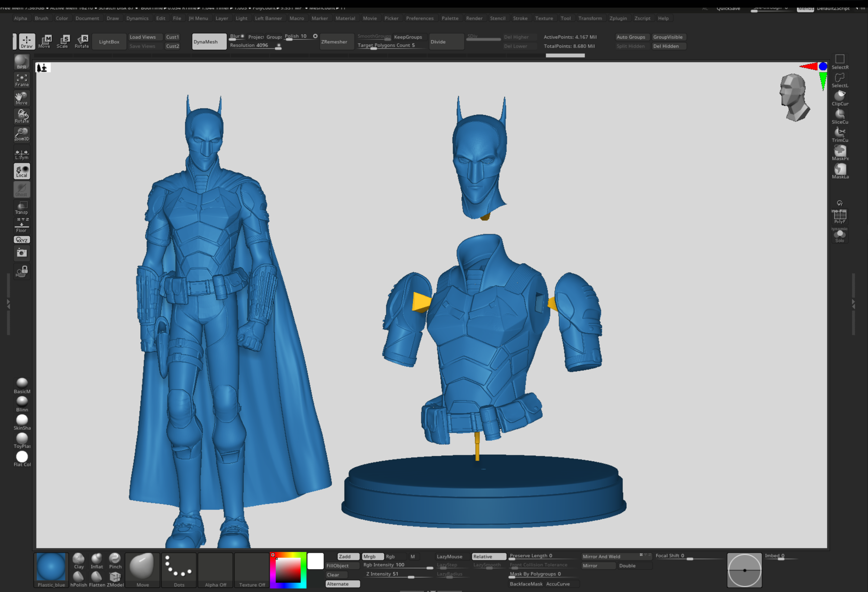The height and width of the screenshot is (592, 868).
Task: Select the Clay brush icon
Action: (x=79, y=561)
